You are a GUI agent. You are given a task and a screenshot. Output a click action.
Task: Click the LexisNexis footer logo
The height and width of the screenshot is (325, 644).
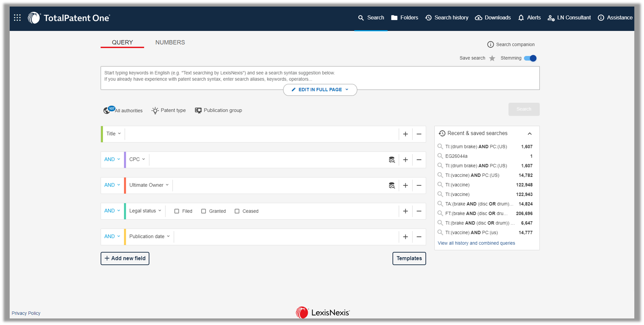[x=323, y=313]
